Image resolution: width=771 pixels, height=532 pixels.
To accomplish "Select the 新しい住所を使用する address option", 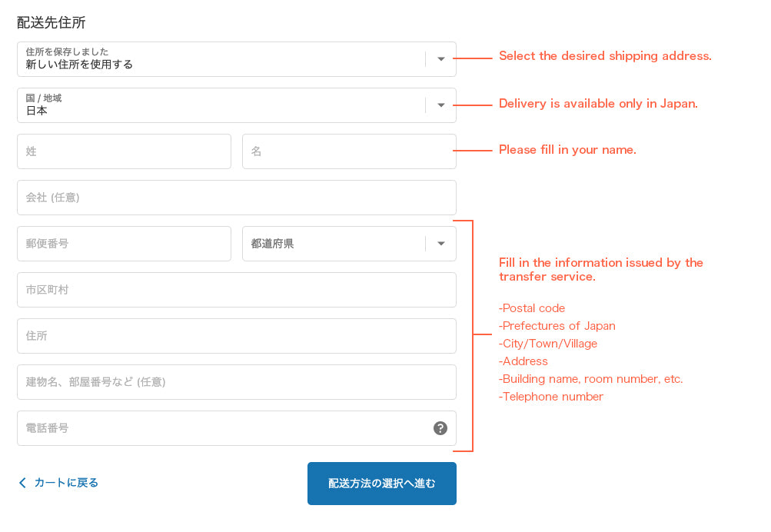I will click(x=79, y=65).
